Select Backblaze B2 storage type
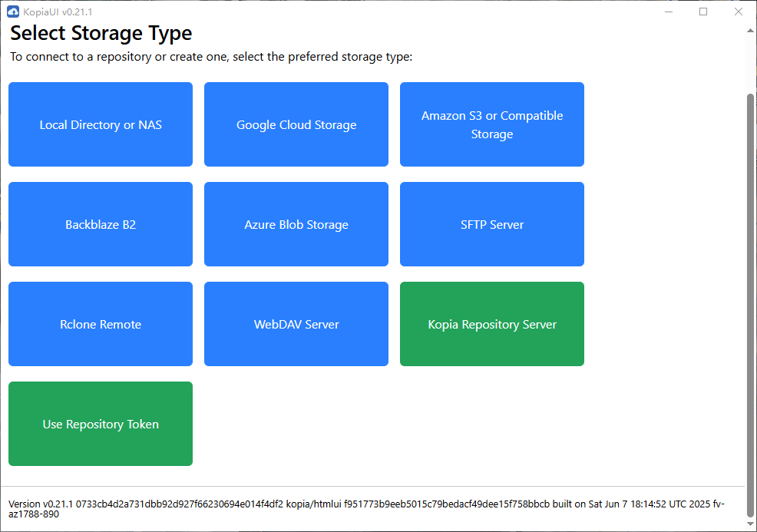Viewport: 757px width, 532px height. pos(101,224)
